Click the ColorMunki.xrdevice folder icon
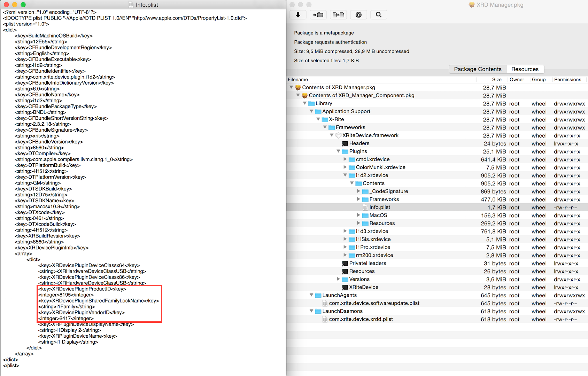The height and width of the screenshot is (376, 588). (352, 167)
